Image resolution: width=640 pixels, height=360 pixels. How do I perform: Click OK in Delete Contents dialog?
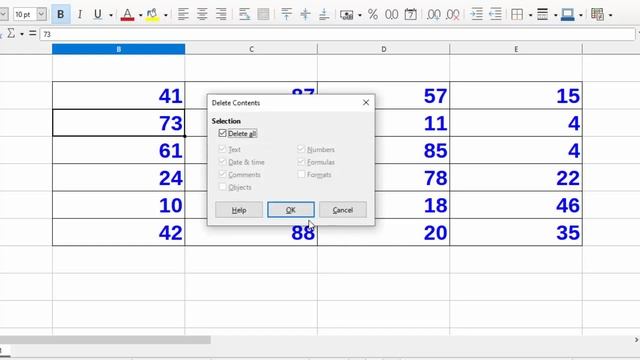tap(291, 210)
